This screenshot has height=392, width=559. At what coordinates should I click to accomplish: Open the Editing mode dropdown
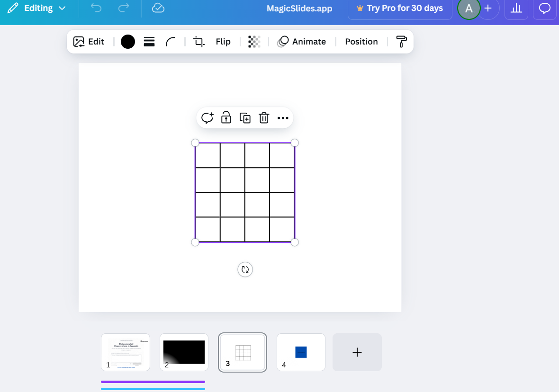pyautogui.click(x=37, y=8)
